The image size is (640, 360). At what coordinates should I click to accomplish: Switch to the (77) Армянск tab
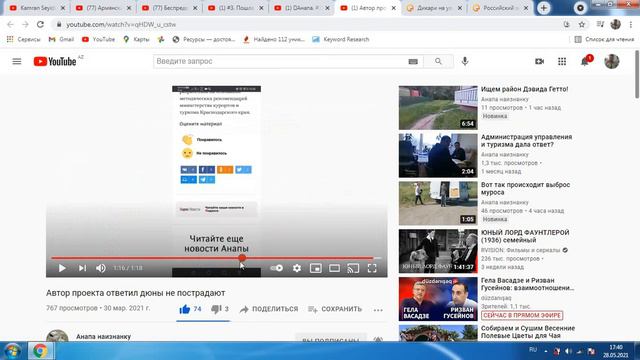point(103,8)
